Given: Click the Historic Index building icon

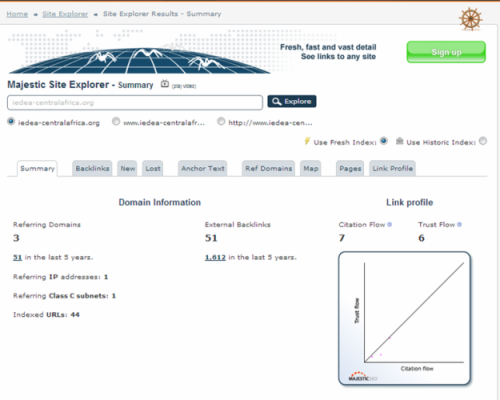Looking at the screenshot, I should pyautogui.click(x=399, y=141).
